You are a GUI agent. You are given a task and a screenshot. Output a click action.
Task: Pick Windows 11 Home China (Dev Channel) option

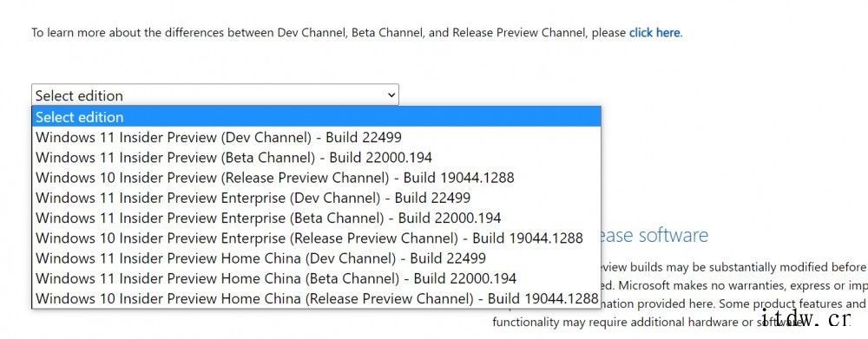point(317,258)
